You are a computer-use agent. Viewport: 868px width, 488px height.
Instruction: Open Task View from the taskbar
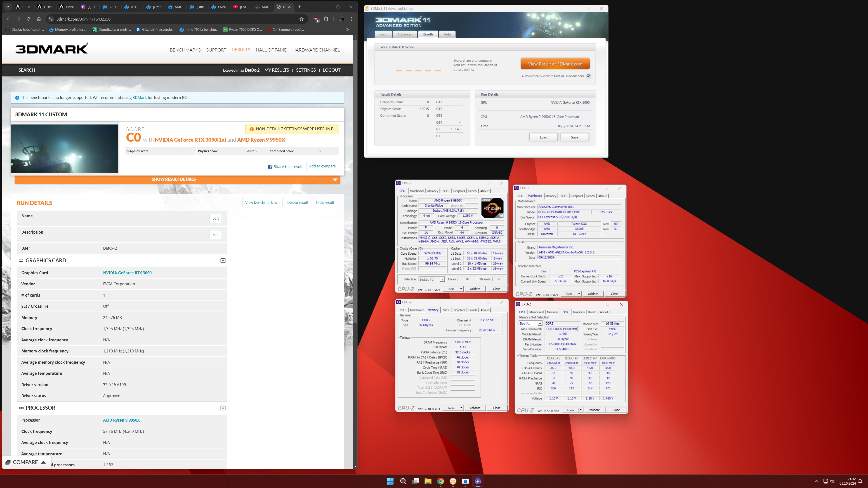coord(415,481)
